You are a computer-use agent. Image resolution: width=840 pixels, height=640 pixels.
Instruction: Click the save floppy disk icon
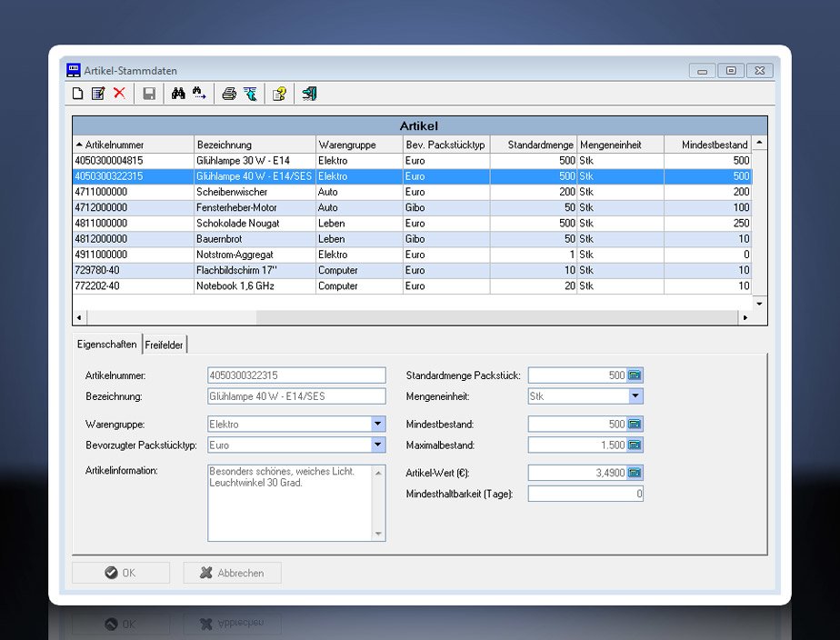click(149, 94)
